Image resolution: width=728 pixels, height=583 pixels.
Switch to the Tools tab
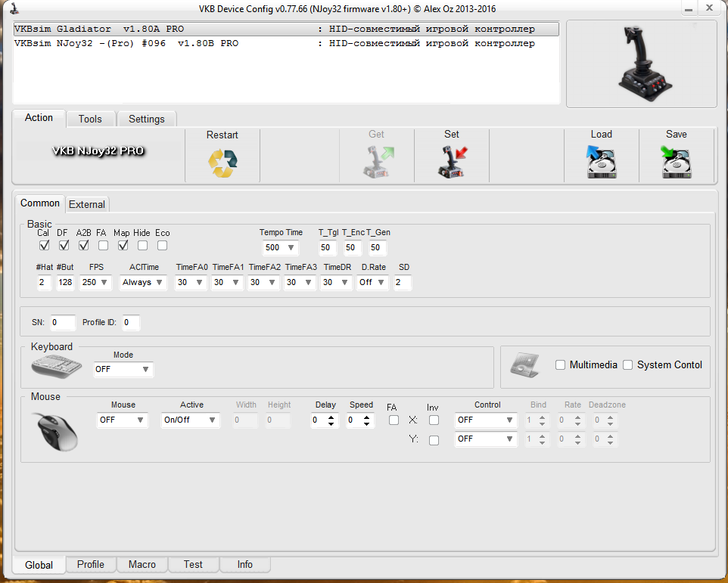[x=90, y=119]
